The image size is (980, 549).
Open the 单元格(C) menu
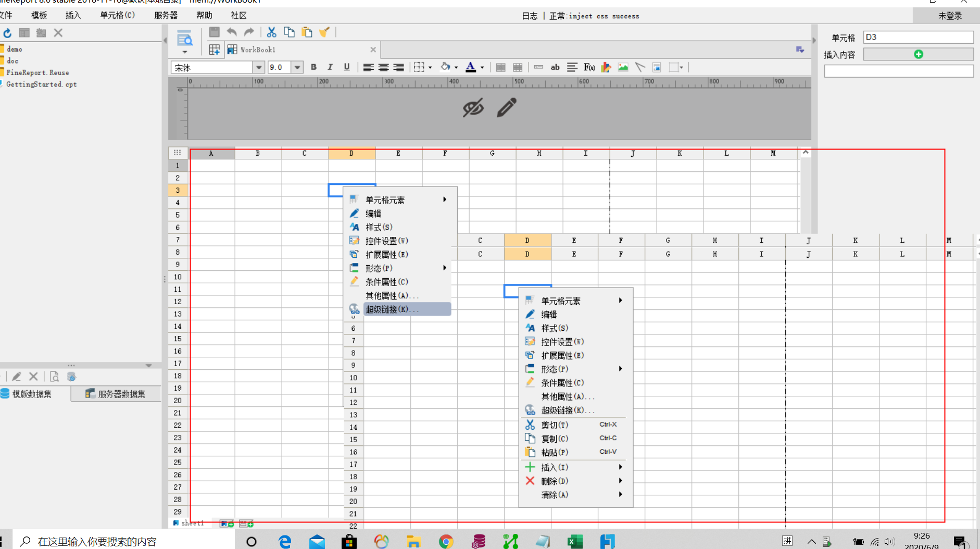(x=118, y=15)
